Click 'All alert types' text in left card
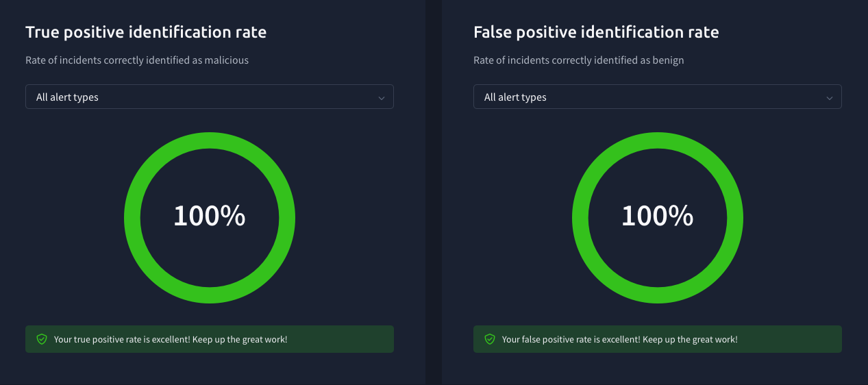This screenshot has height=385, width=868. coord(67,97)
